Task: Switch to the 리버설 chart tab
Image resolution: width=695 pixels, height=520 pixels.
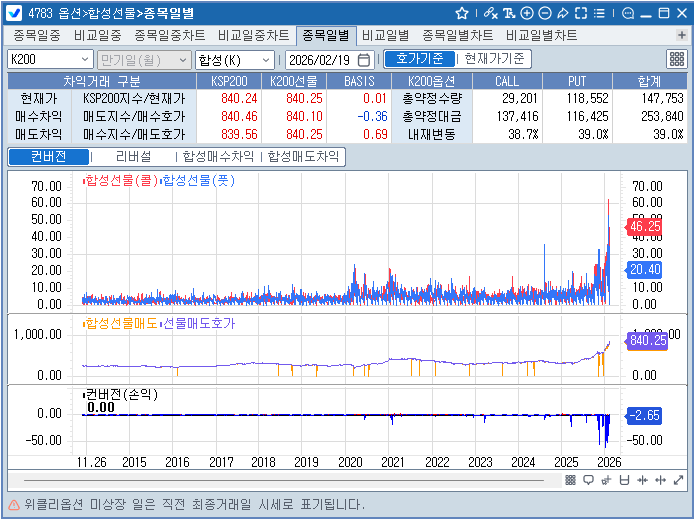Action: tap(133, 157)
